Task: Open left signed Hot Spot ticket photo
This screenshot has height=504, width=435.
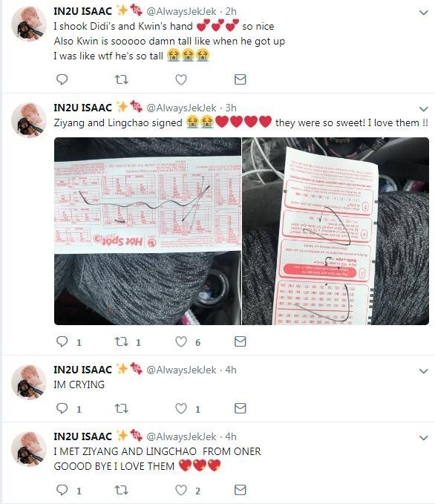Action: (x=148, y=231)
